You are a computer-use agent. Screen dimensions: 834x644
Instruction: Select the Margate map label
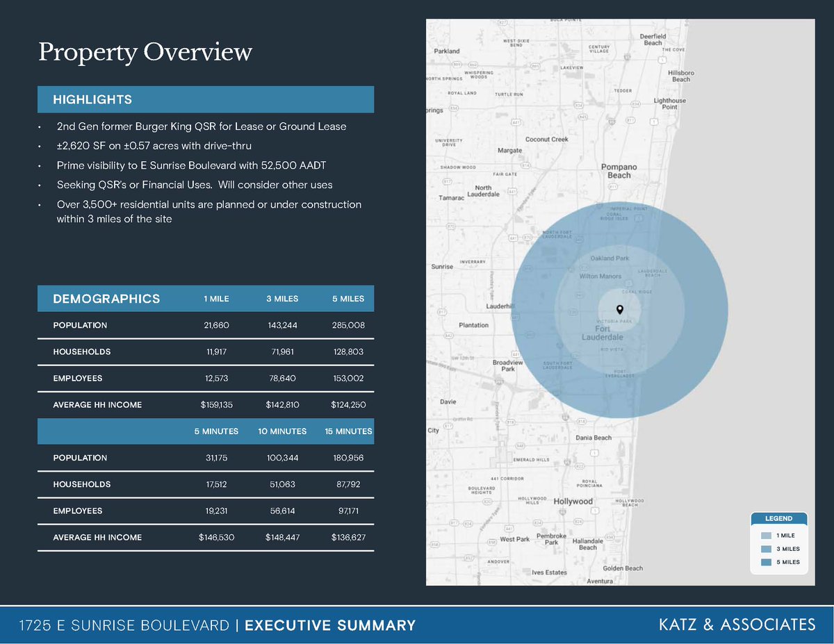click(509, 150)
